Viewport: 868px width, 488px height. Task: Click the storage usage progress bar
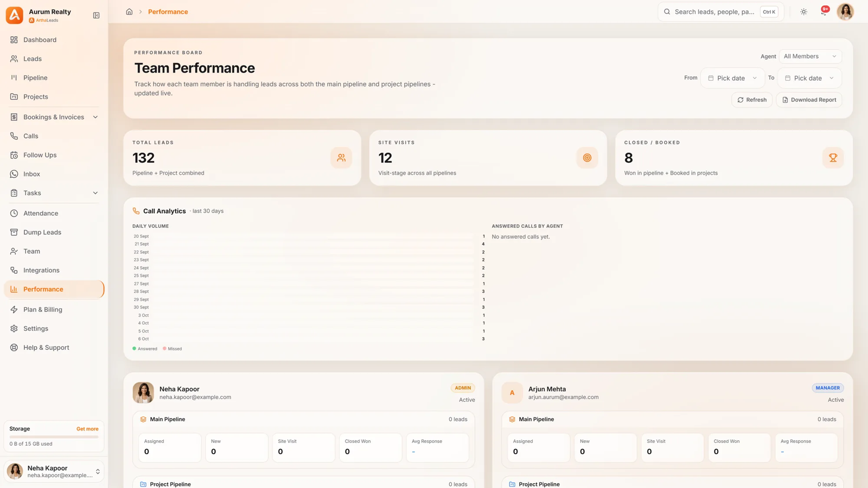tap(54, 436)
